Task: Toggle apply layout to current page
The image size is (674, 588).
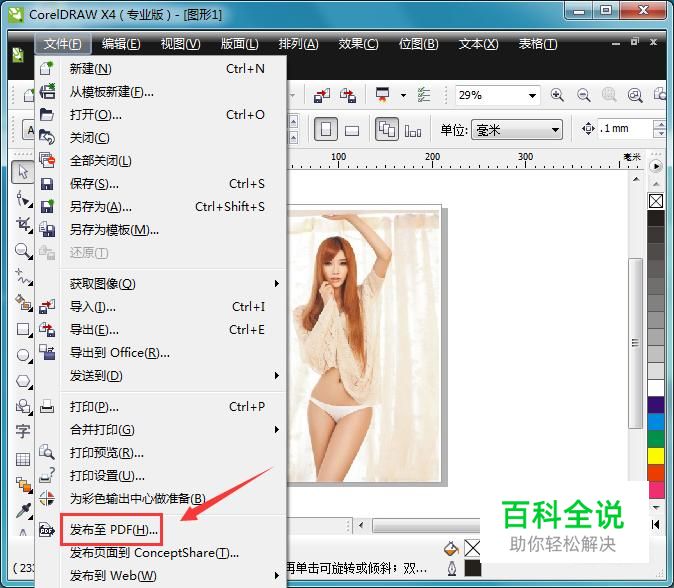Action: pos(413,130)
